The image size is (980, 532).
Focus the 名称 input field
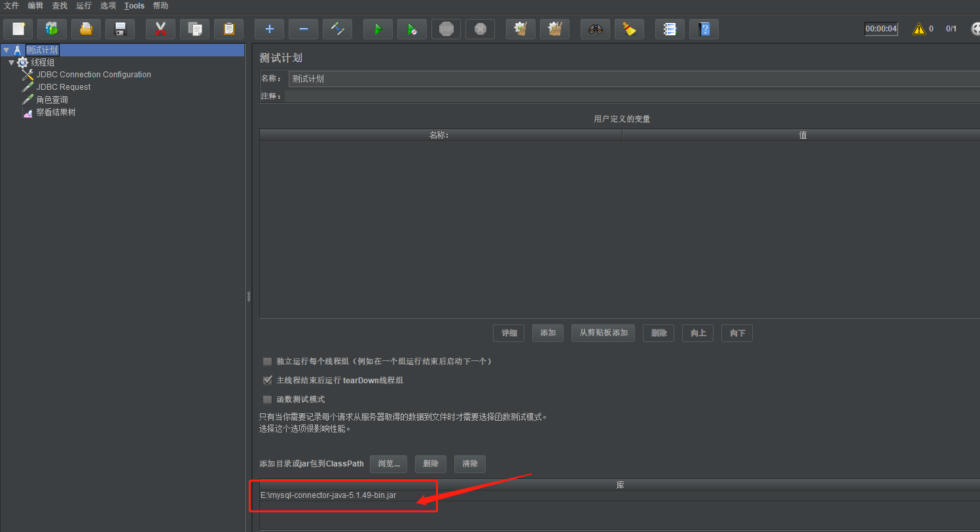634,79
